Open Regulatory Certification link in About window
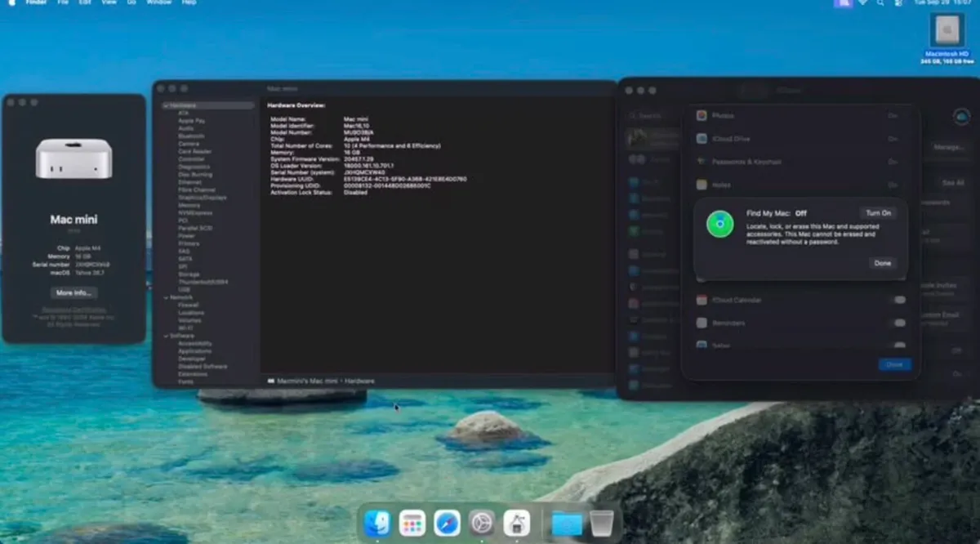 click(x=73, y=310)
